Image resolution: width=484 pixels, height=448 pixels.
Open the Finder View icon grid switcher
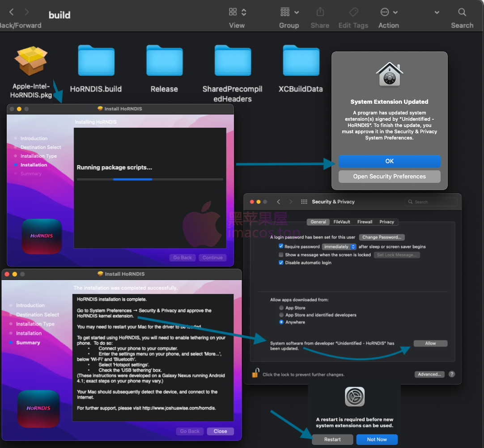point(233,12)
